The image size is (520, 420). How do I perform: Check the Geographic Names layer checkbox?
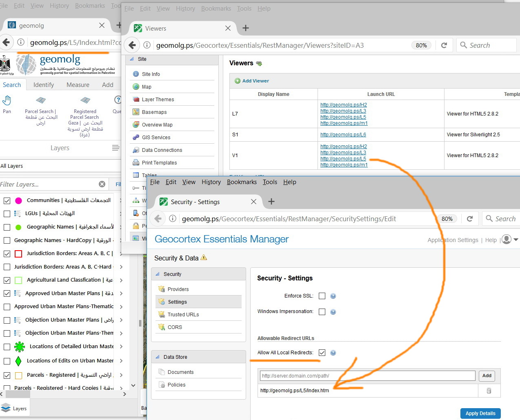pos(7,227)
